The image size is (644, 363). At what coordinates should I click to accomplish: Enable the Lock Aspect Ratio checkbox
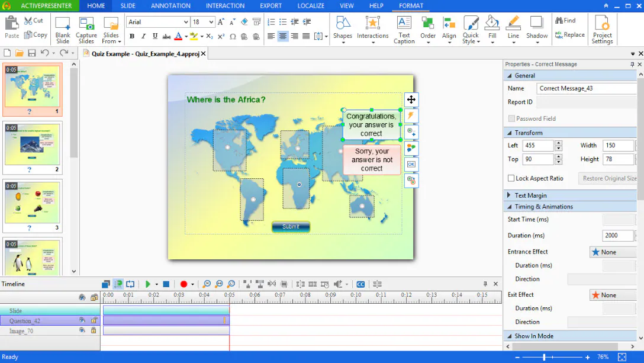tap(511, 178)
